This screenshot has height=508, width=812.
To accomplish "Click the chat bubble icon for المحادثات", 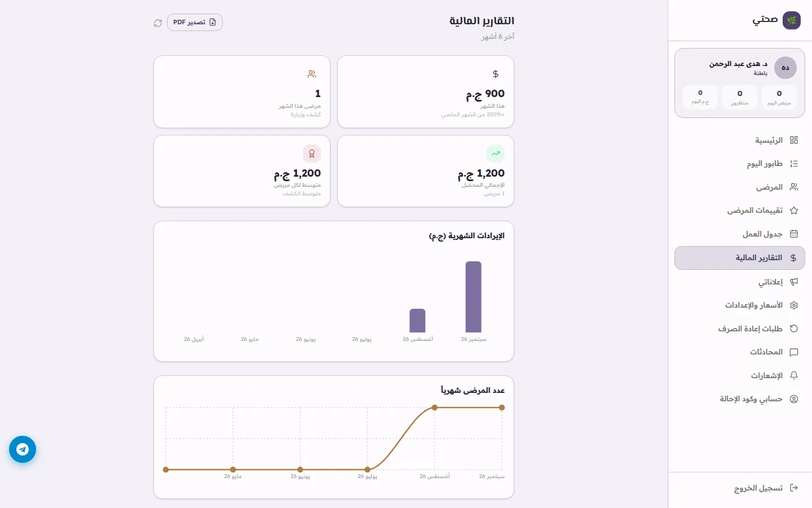I will point(794,352).
